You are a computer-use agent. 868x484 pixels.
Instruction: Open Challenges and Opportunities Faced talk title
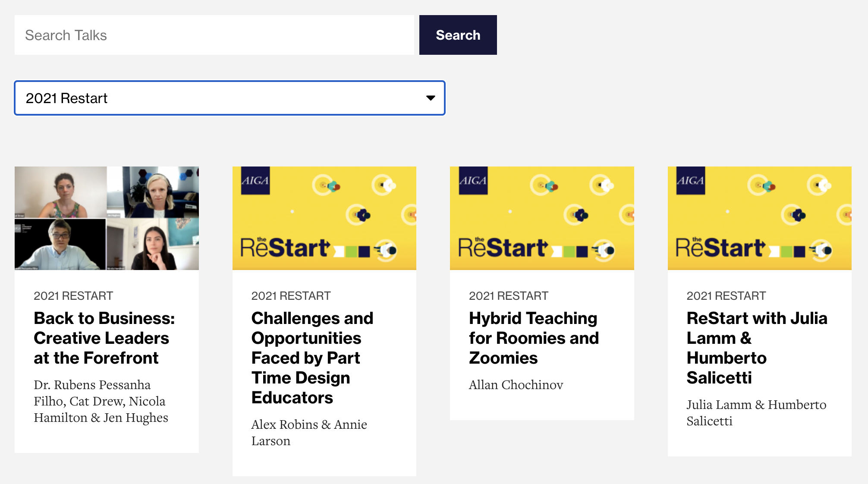tap(312, 358)
